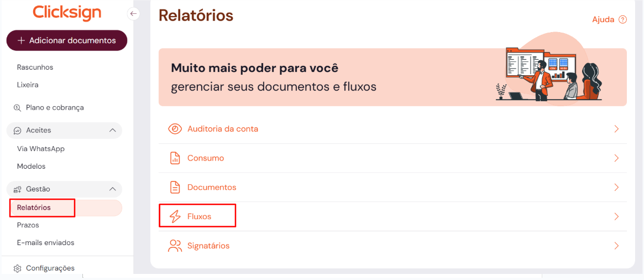The image size is (644, 280).
Task: Click the Signatários people icon
Action: coord(175,246)
